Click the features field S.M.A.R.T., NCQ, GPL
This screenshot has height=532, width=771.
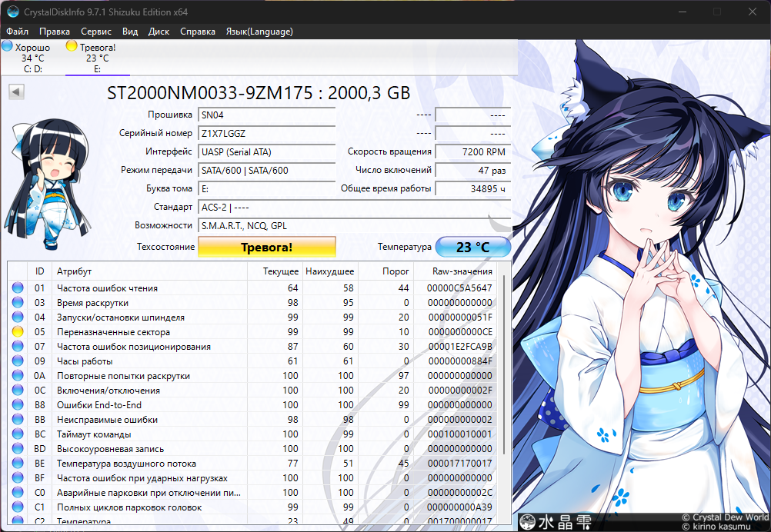click(354, 225)
